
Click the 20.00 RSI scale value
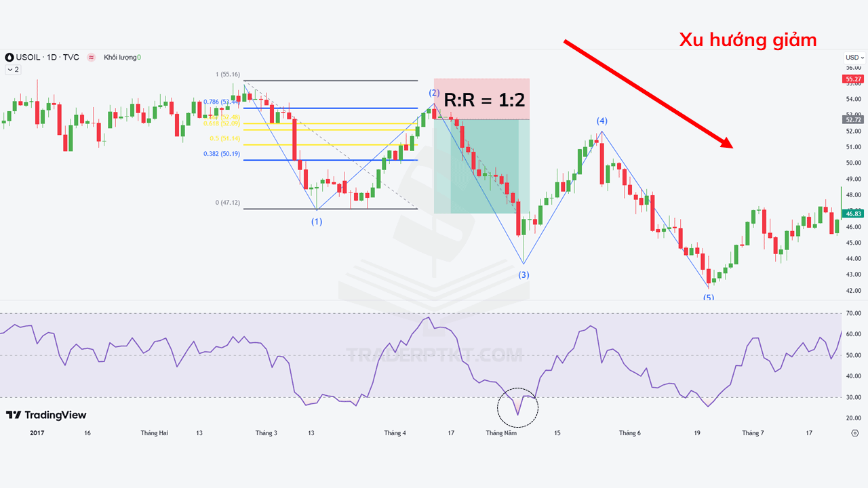click(852, 418)
